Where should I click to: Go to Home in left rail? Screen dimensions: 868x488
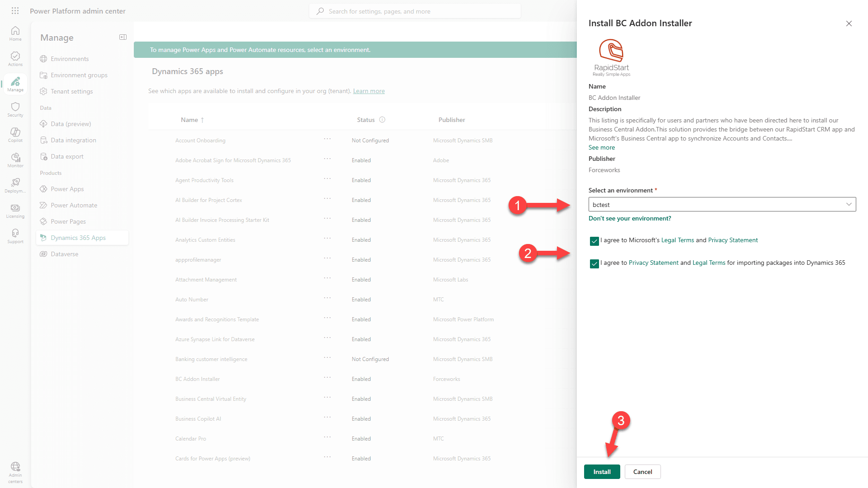[x=15, y=33]
